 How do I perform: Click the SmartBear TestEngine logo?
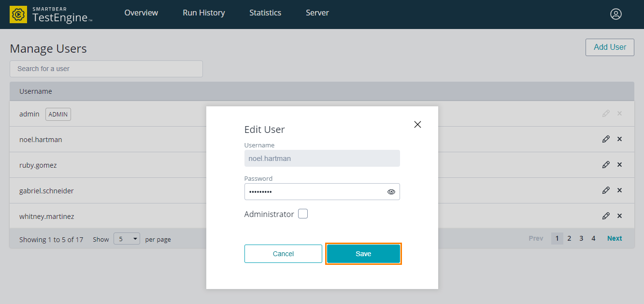(48, 14)
